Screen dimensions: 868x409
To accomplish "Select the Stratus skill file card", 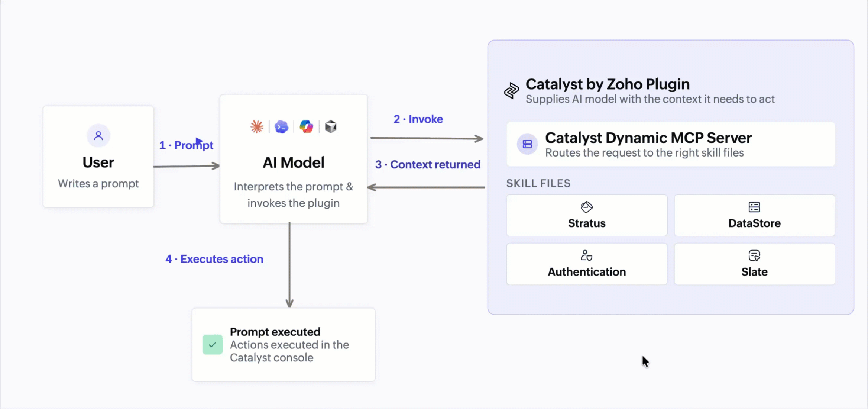I will pos(587,215).
